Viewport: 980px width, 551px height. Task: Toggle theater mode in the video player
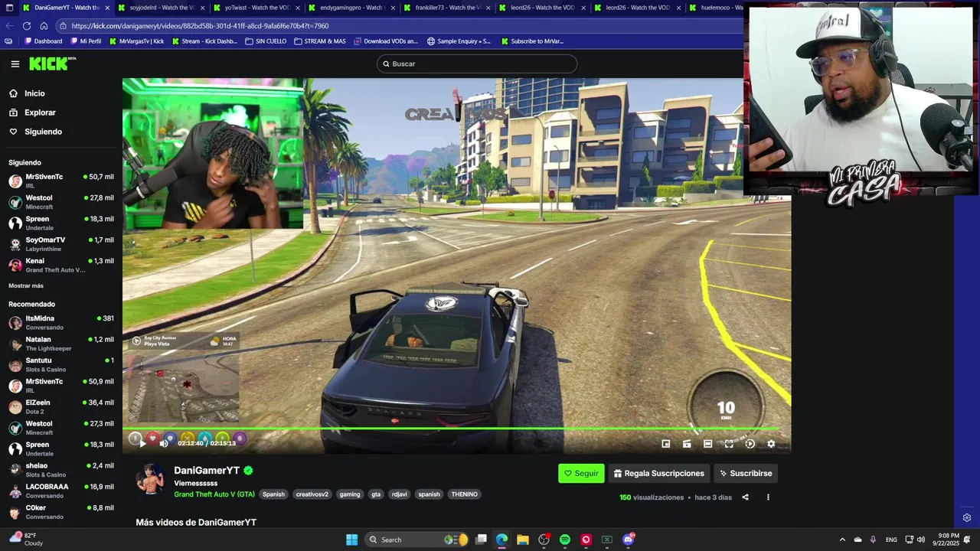(x=707, y=444)
